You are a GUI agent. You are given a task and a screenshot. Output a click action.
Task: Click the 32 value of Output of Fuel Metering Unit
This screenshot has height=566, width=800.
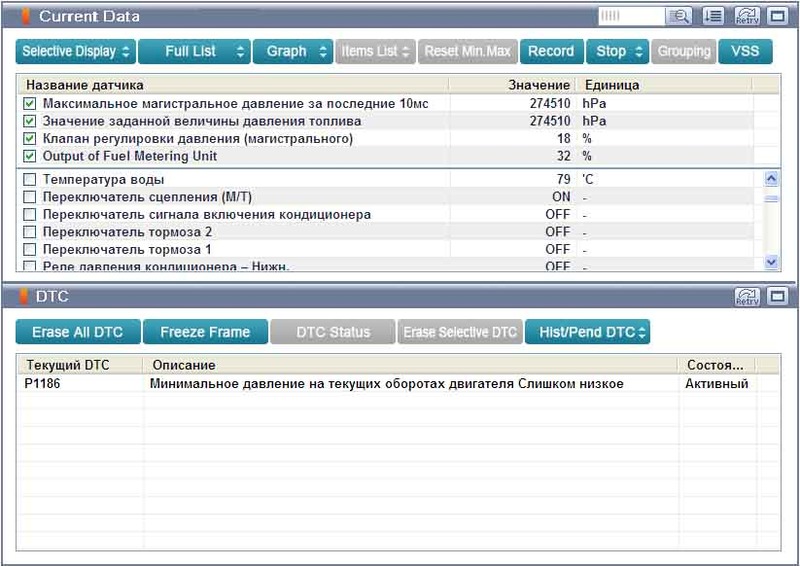pyautogui.click(x=563, y=156)
